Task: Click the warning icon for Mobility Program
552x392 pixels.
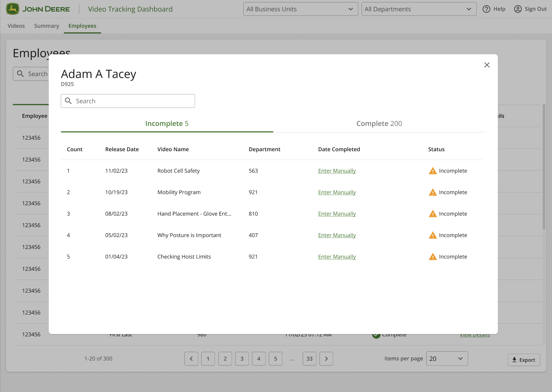Action: 433,192
